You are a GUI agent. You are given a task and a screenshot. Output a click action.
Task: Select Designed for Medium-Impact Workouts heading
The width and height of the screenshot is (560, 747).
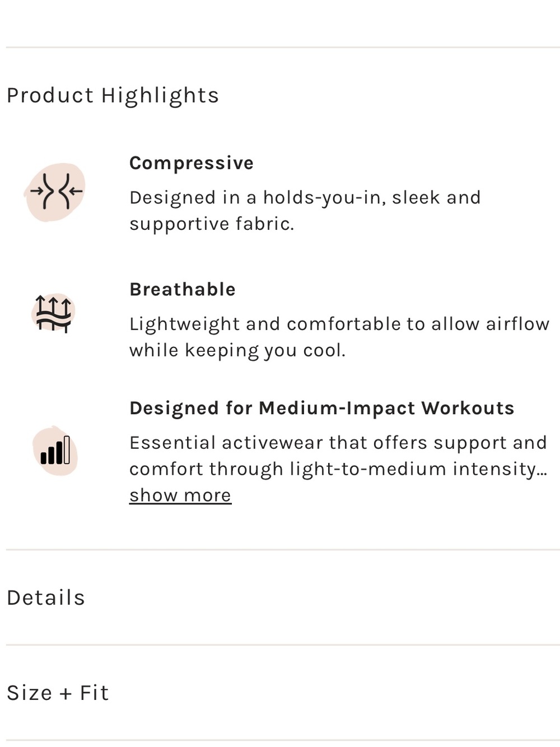click(x=322, y=408)
